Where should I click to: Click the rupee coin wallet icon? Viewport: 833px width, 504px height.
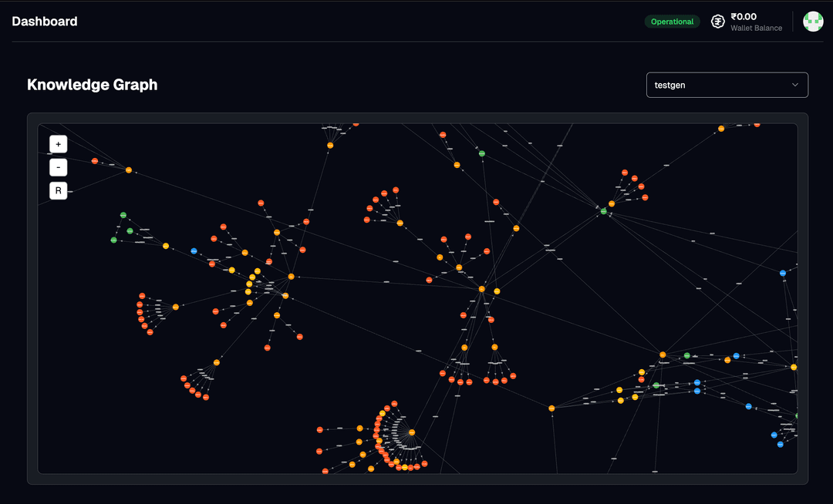click(717, 21)
